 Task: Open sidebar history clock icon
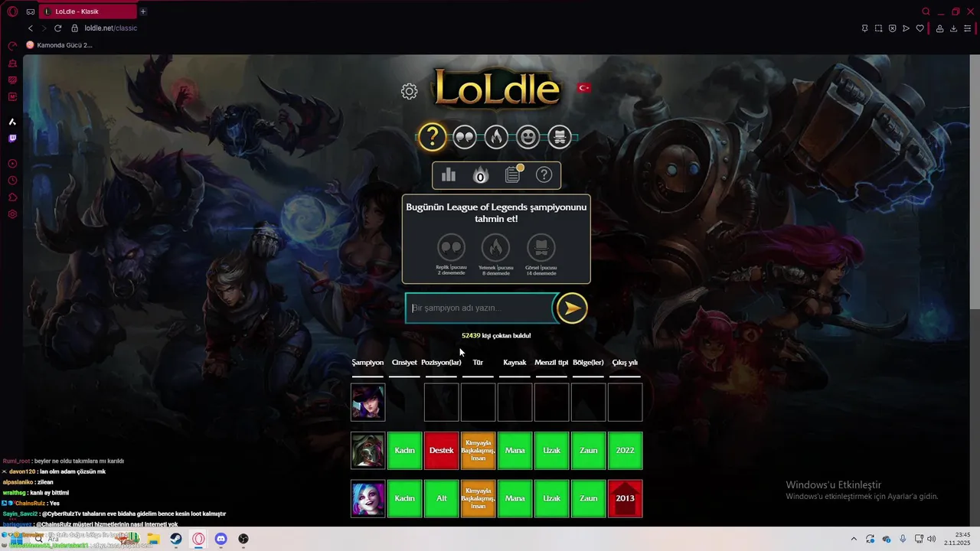click(12, 181)
